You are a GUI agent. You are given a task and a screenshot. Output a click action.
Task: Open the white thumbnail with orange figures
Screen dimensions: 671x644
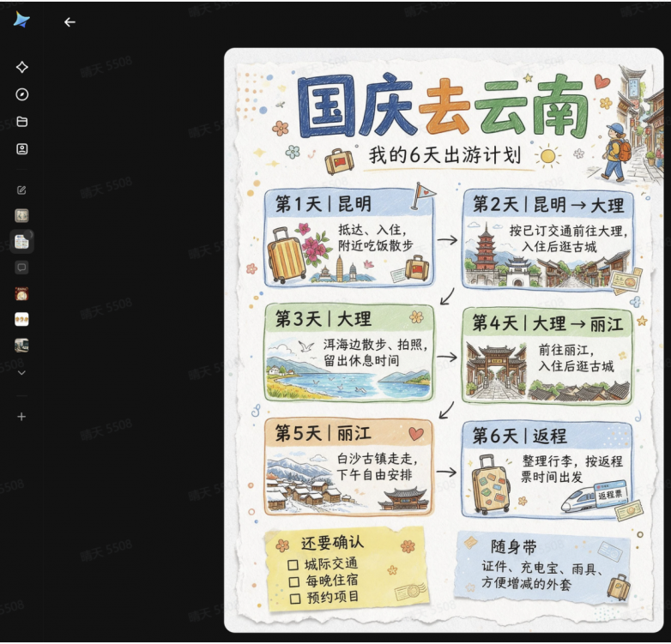(21, 320)
